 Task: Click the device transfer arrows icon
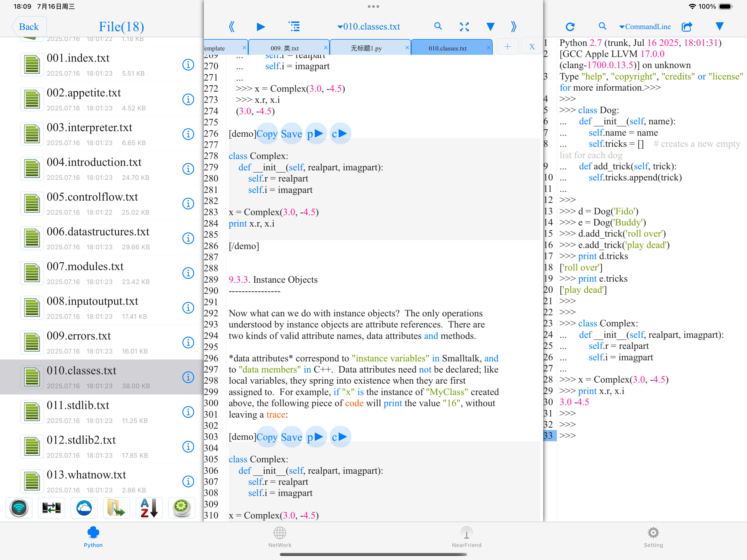[x=51, y=508]
